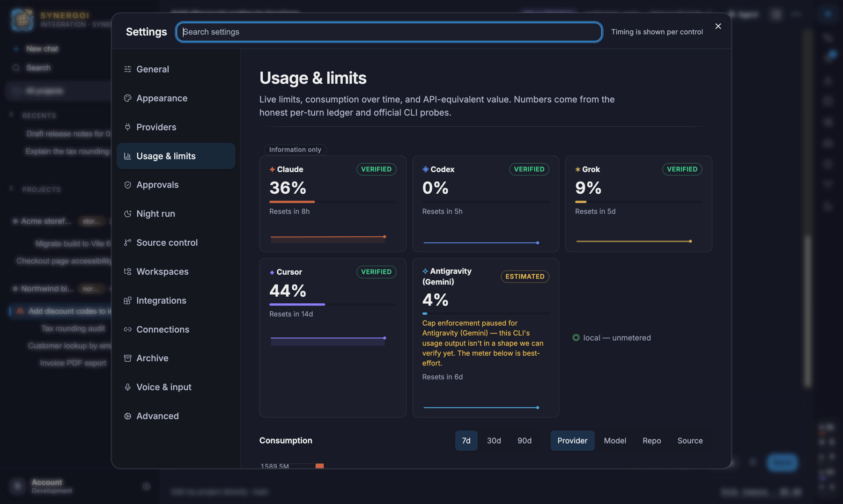The width and height of the screenshot is (843, 504).
Task: Click the local unmetered status icon
Action: [576, 338]
